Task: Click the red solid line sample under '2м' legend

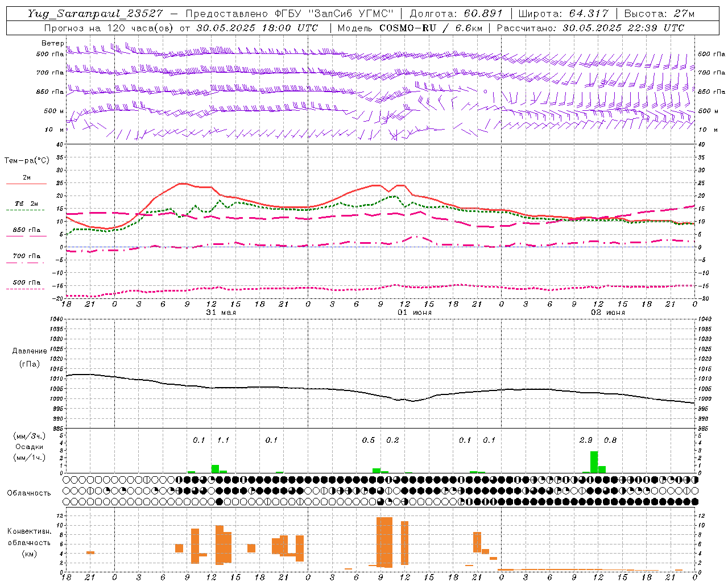Action: pos(26,184)
